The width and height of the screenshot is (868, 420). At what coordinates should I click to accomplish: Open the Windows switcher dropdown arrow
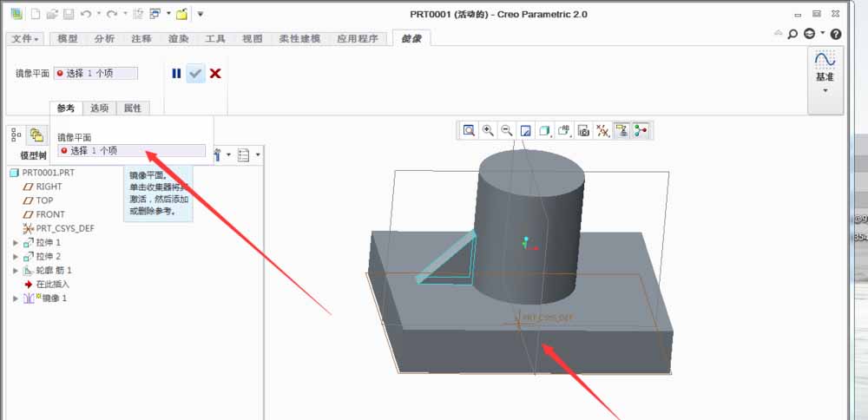pos(168,14)
